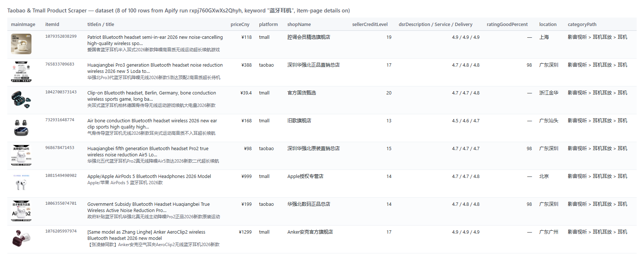The image size is (644, 260).
Task: Click the categoryPath column header
Action: pos(582,25)
